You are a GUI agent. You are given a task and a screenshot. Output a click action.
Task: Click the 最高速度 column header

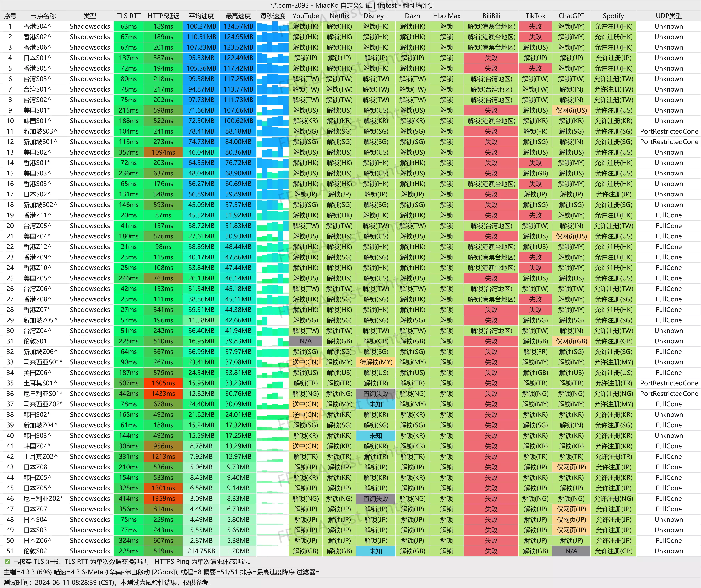coord(238,16)
